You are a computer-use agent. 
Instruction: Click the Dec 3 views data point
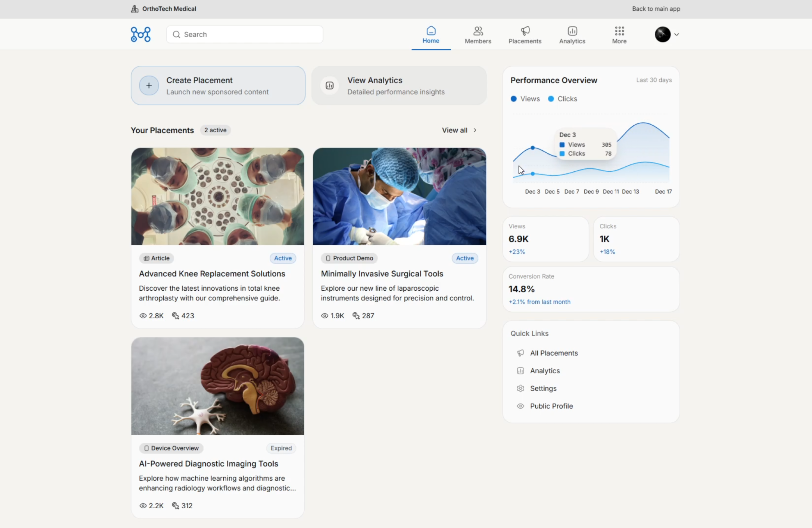(532, 148)
